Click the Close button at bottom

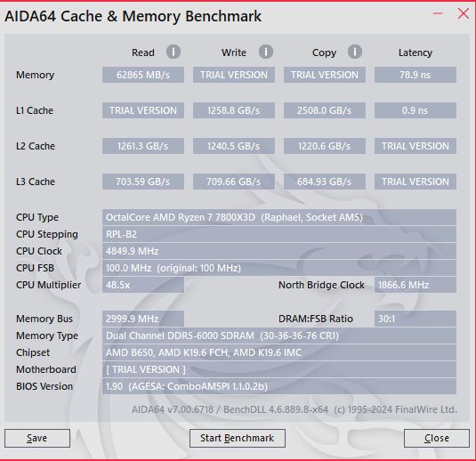[437, 438]
